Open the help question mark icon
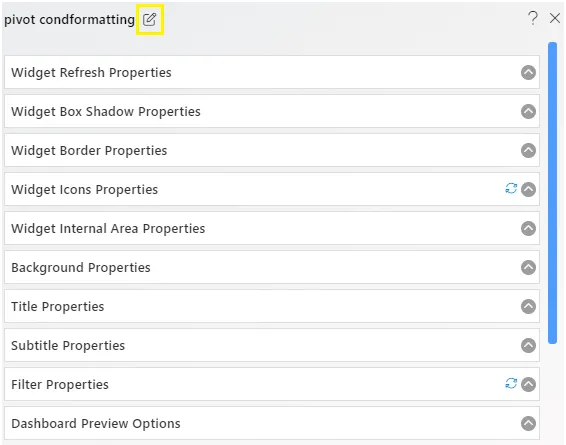This screenshot has height=445, width=566. 533,18
